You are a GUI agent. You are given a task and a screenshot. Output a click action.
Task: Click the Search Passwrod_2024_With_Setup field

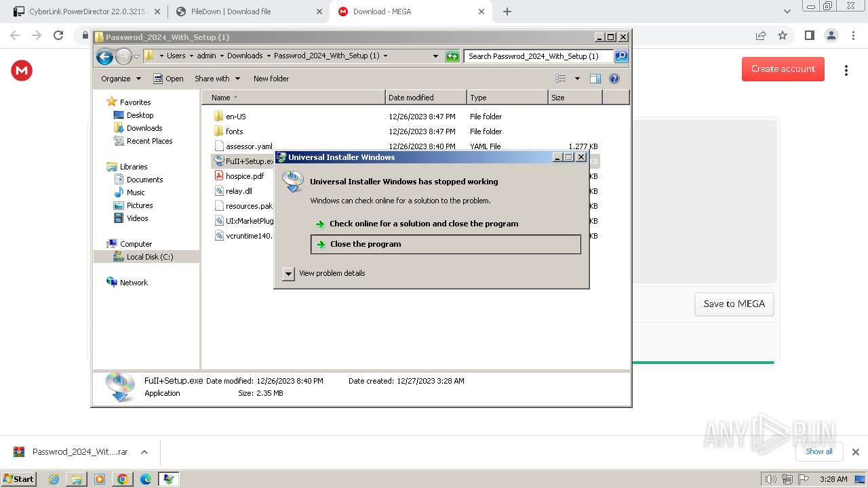click(539, 56)
